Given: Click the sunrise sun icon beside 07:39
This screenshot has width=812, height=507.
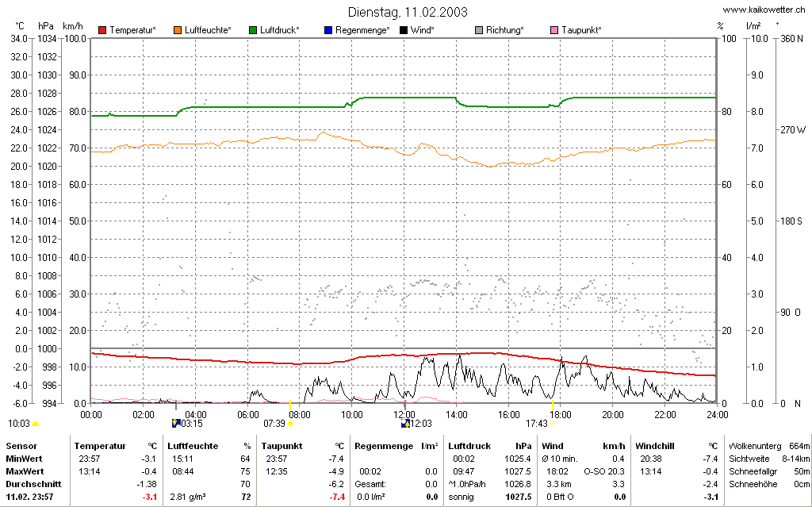Looking at the screenshot, I should click(x=290, y=424).
